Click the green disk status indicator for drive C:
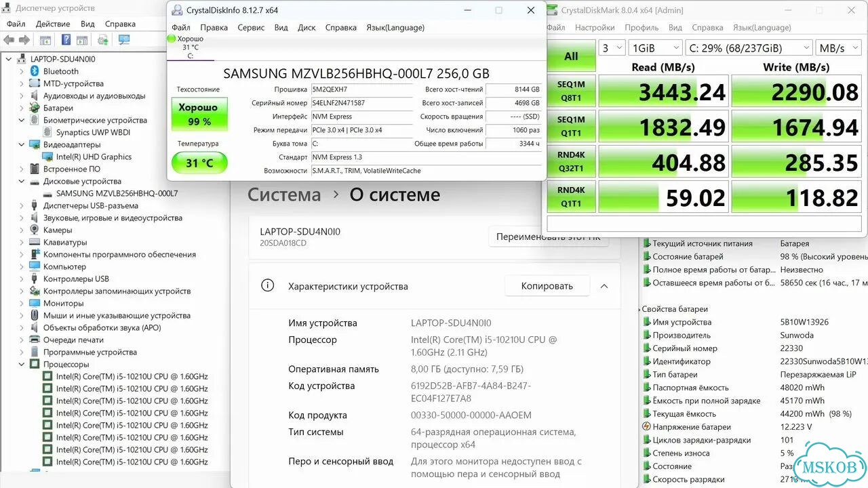The width and height of the screenshot is (868, 488). click(172, 39)
